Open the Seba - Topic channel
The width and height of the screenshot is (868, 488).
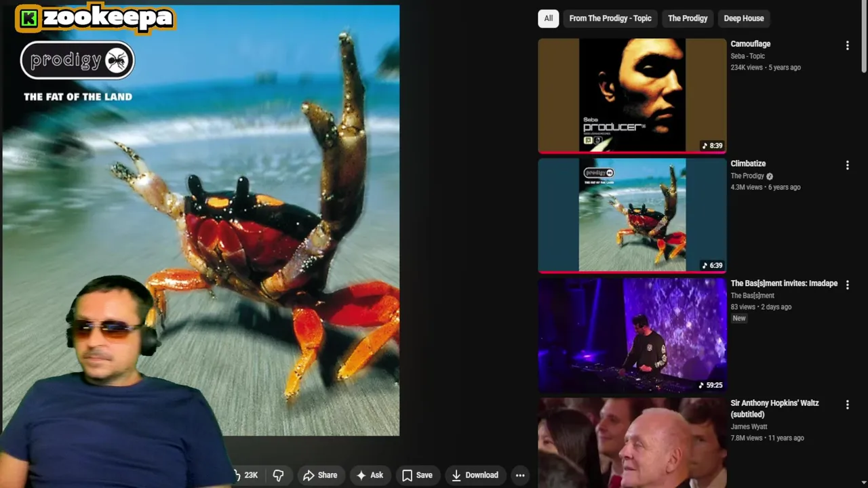(x=747, y=56)
